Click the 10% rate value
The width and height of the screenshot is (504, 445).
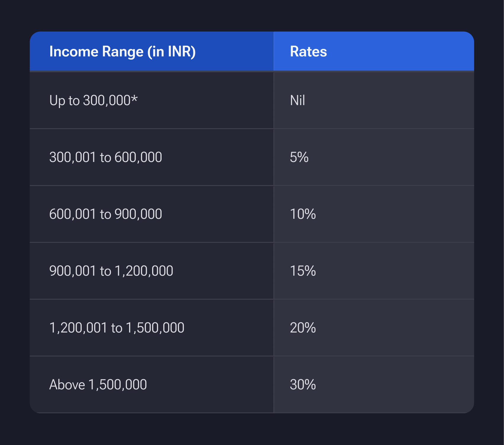303,214
